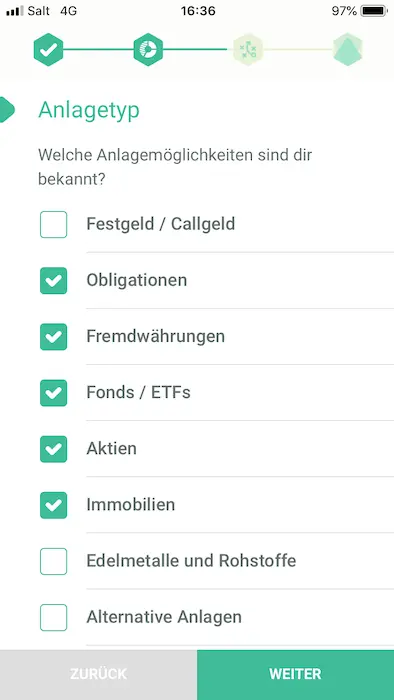
Task: Tap the ZURÜCK button
Action: point(99,675)
